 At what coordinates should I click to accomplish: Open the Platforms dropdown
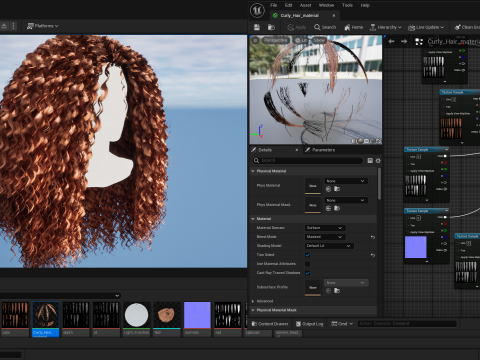(x=42, y=26)
